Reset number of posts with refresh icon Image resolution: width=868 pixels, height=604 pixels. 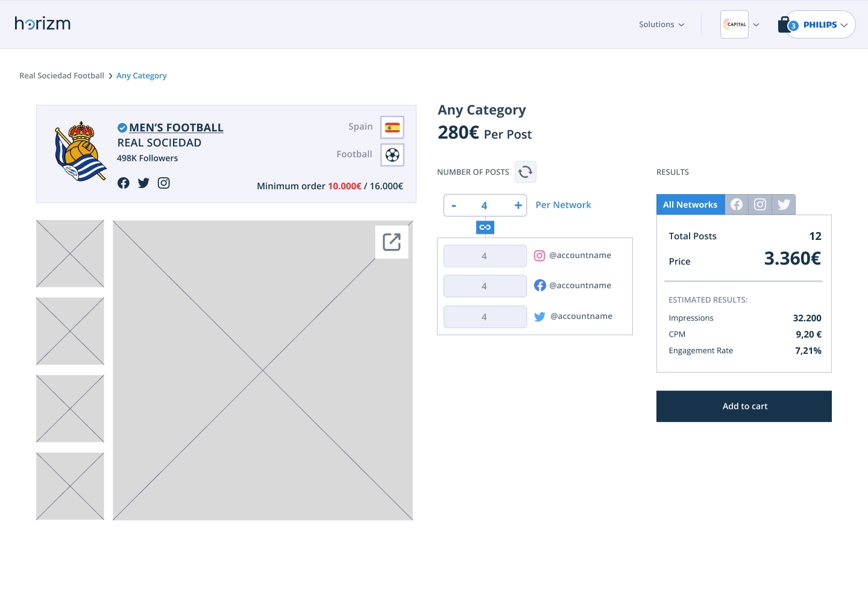point(525,172)
